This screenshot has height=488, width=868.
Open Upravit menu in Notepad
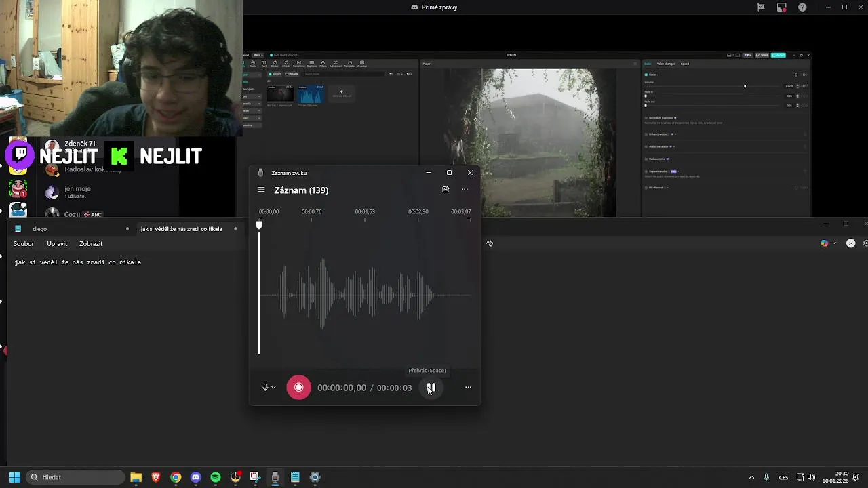[x=57, y=243]
